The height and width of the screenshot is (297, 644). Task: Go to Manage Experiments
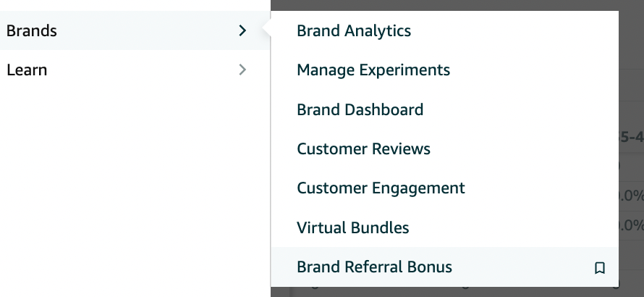pyautogui.click(x=373, y=70)
